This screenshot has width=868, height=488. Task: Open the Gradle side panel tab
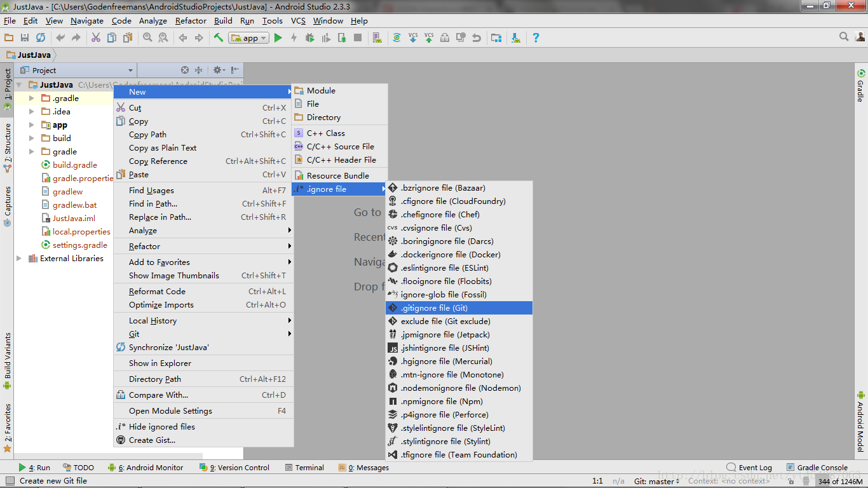pyautogui.click(x=861, y=86)
